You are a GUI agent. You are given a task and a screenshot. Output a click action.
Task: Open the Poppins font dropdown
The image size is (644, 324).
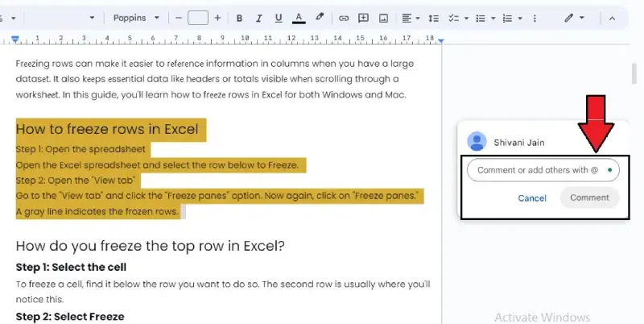(136, 18)
